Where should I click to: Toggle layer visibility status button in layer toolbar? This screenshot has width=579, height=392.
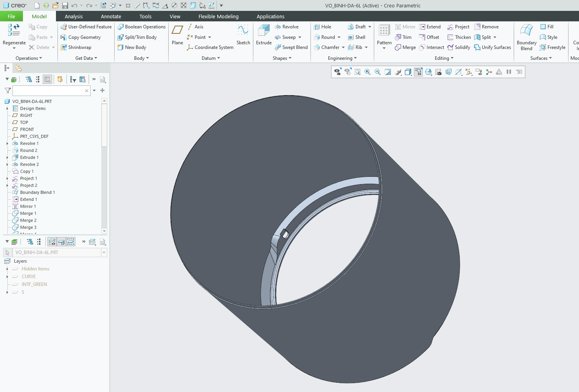click(52, 242)
